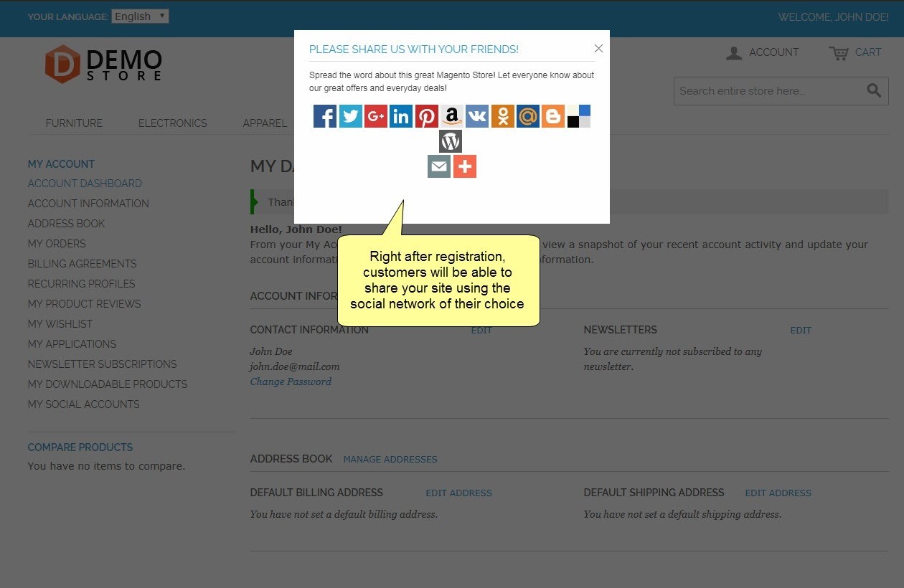904x588 pixels.
Task: Open the Electronics category menu
Action: click(173, 123)
